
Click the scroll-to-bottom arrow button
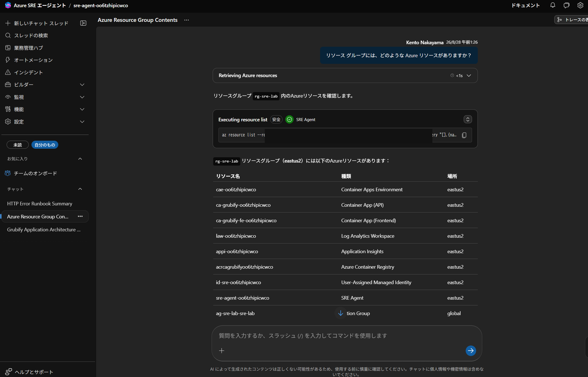point(340,313)
